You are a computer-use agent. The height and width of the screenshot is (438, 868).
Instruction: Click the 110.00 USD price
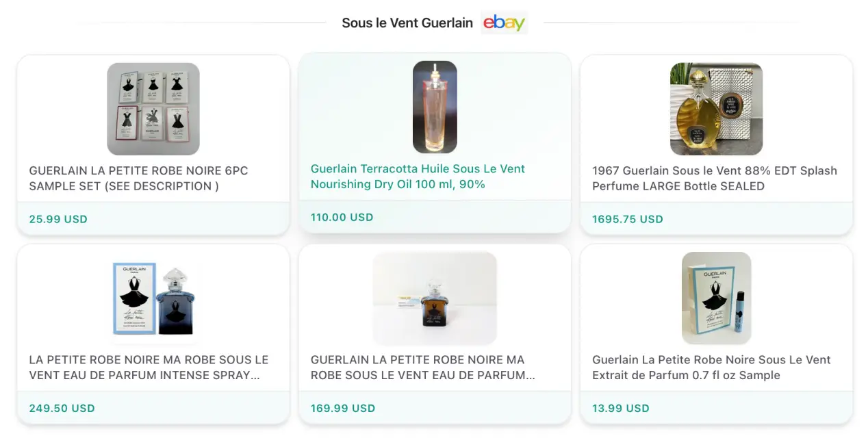342,218
